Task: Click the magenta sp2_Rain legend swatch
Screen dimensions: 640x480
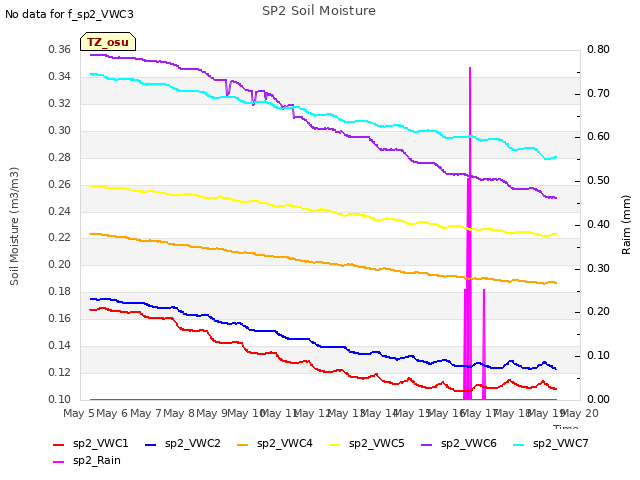Action: tap(59, 462)
